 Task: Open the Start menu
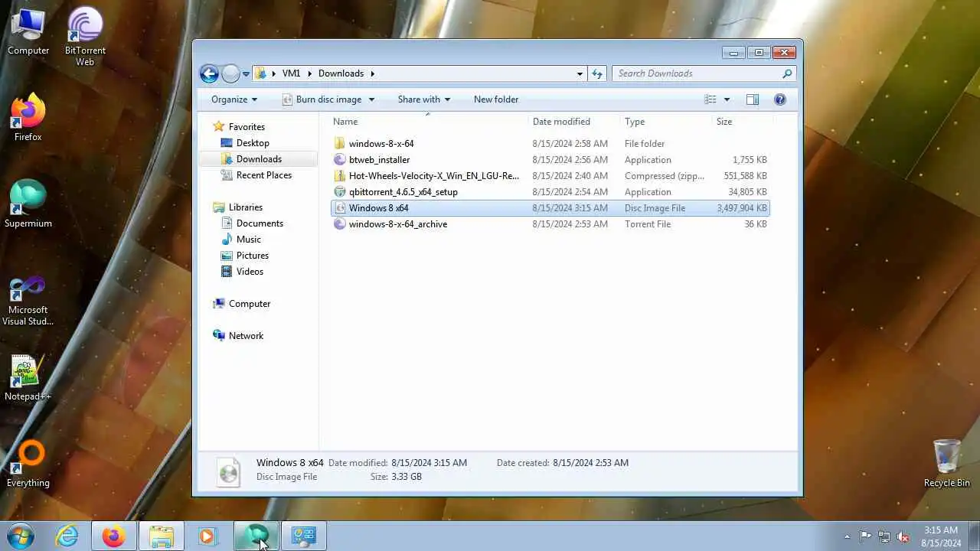coord(19,536)
